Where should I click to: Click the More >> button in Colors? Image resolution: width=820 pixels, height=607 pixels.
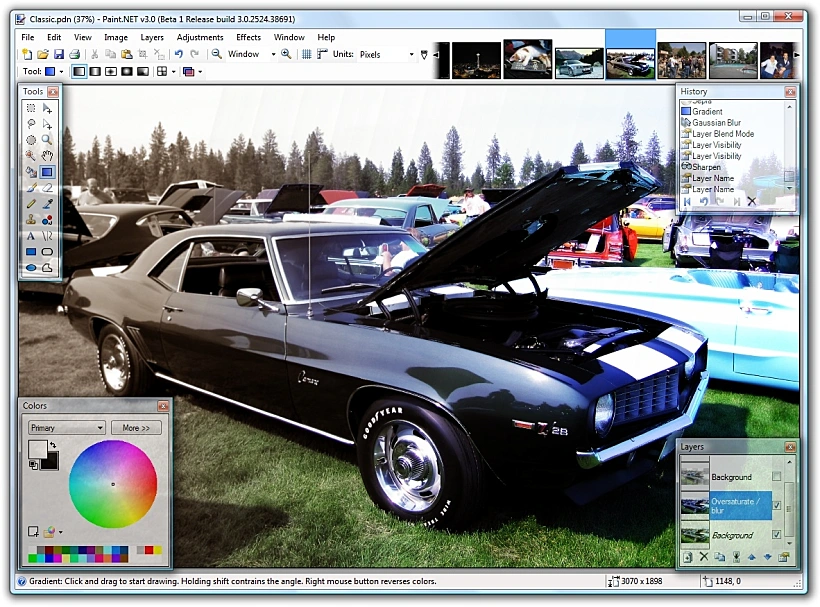[x=136, y=427]
